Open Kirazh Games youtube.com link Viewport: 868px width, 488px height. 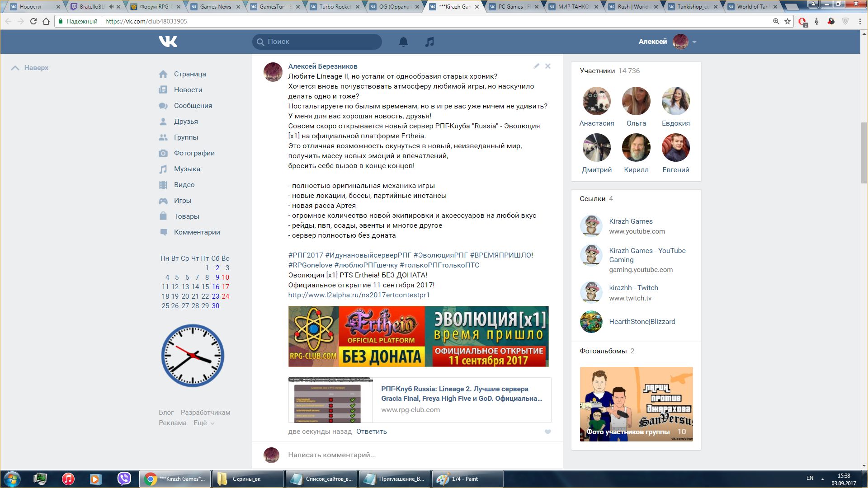click(x=631, y=221)
